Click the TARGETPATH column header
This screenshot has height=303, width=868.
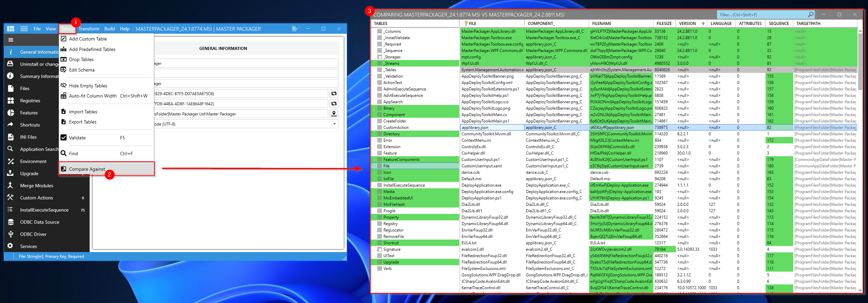(825, 24)
